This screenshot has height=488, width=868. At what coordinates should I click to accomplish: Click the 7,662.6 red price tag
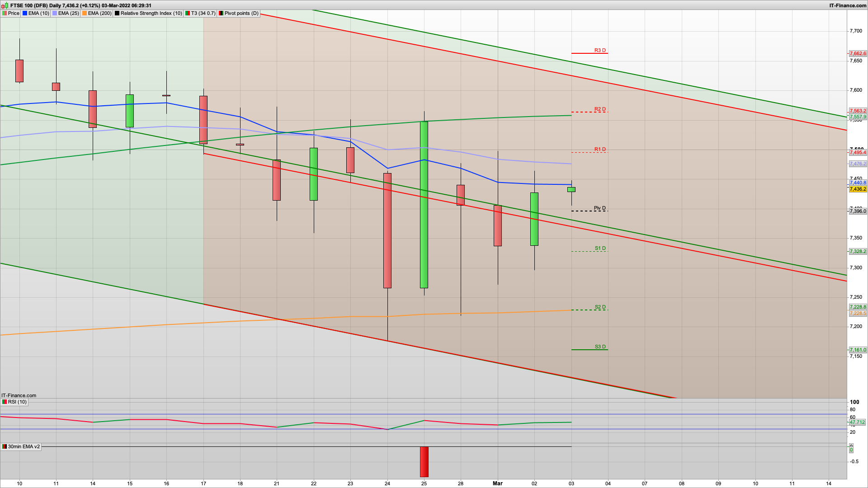858,53
